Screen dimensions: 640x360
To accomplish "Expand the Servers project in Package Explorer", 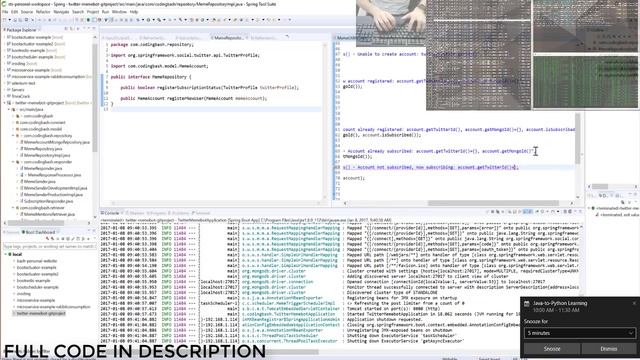I will coord(4,90).
